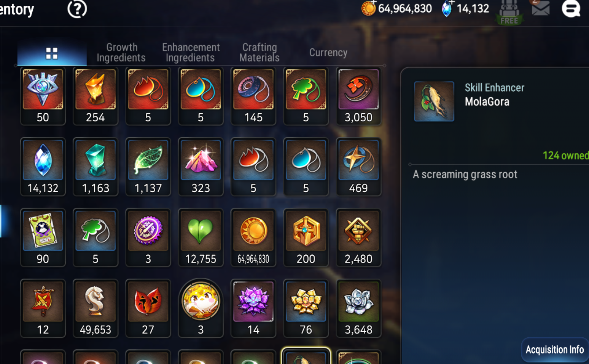Image resolution: width=589 pixels, height=364 pixels.
Task: Open the Currency tab
Action: click(328, 52)
